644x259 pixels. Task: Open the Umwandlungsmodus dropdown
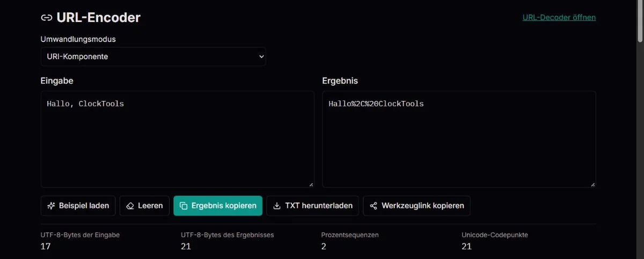point(153,56)
